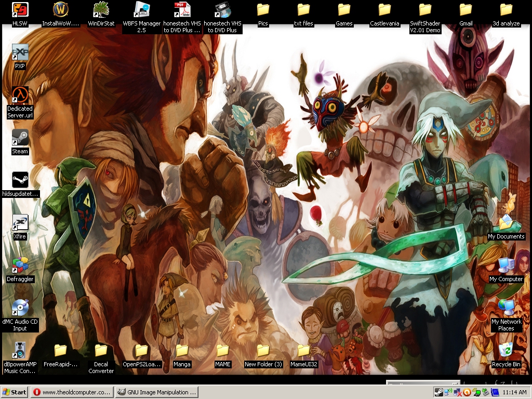532x399 pixels.
Task: Open the HLSW desktop shortcut
Action: coord(20,10)
